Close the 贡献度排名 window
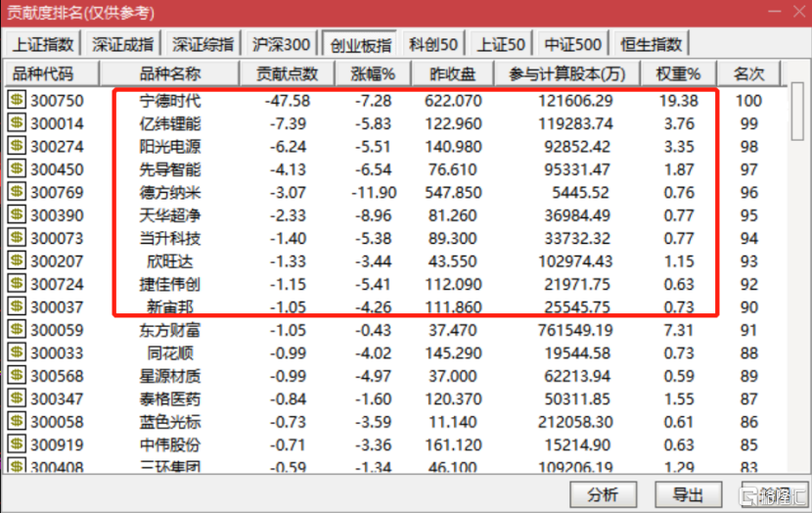812x513 pixels. point(799,12)
